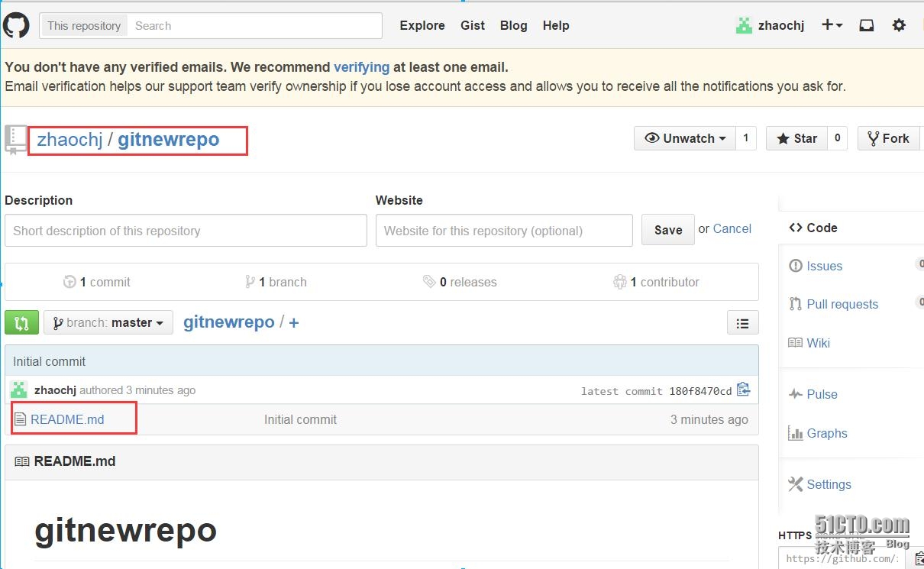Click the repository book icon beside zhaochj

click(x=15, y=140)
